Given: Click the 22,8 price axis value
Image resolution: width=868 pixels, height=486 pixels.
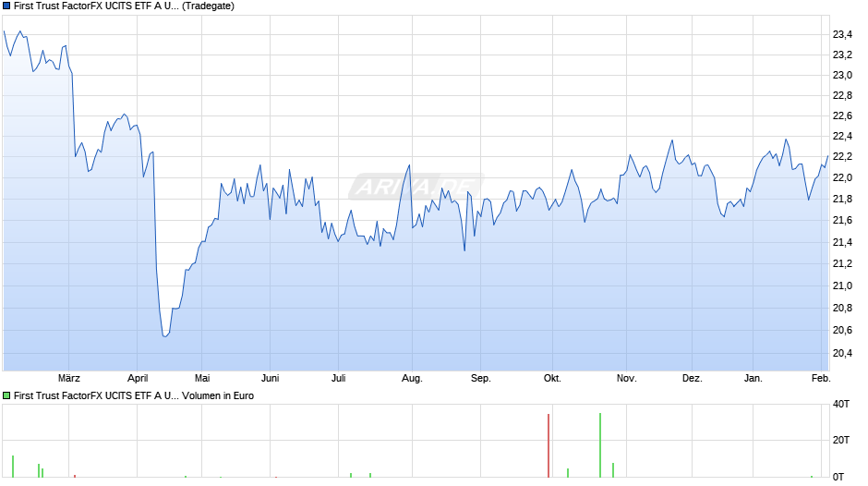Looking at the screenshot, I should pyautogui.click(x=842, y=96).
